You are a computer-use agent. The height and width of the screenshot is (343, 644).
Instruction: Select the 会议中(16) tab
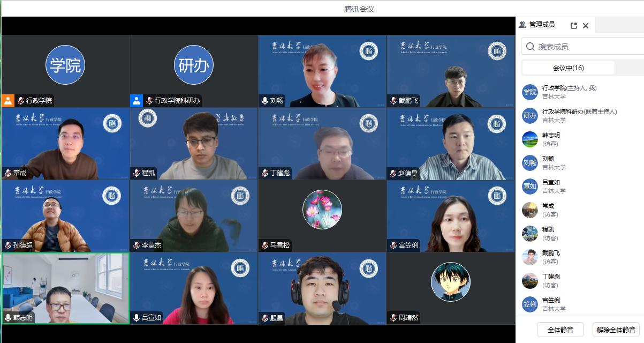568,68
